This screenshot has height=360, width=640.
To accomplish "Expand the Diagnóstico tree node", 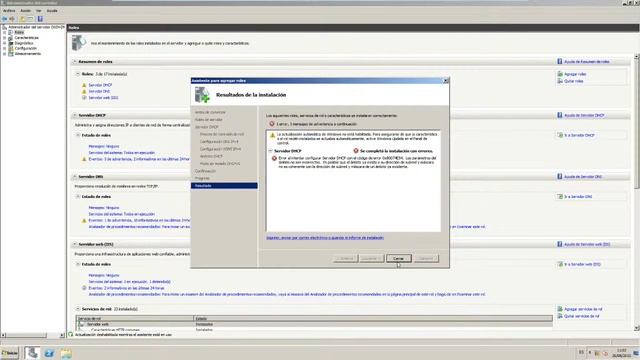I will click(4, 43).
